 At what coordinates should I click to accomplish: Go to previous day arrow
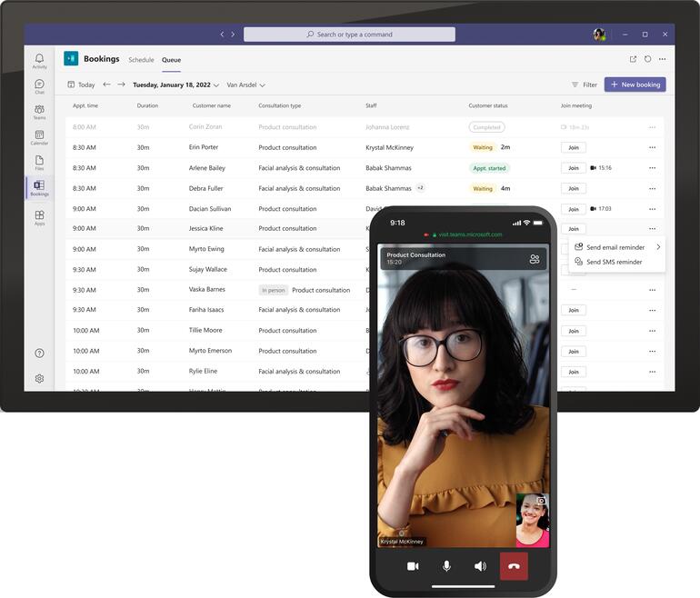pos(106,84)
